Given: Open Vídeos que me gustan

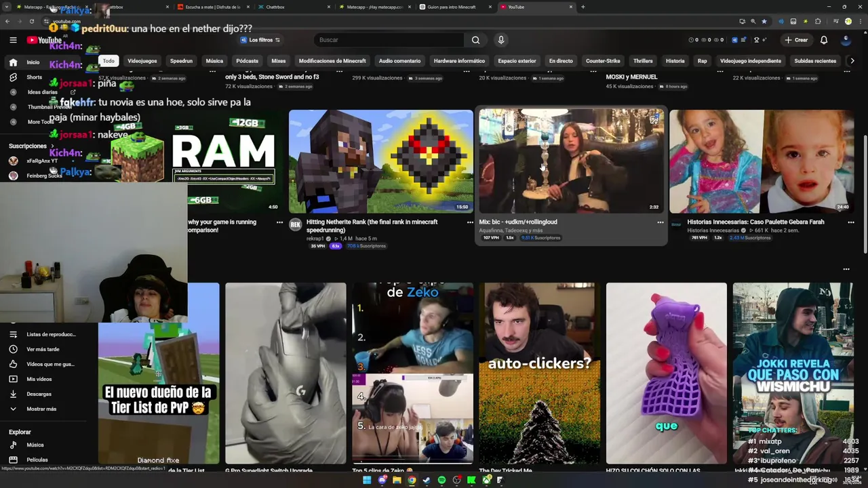Looking at the screenshot, I should [x=43, y=364].
